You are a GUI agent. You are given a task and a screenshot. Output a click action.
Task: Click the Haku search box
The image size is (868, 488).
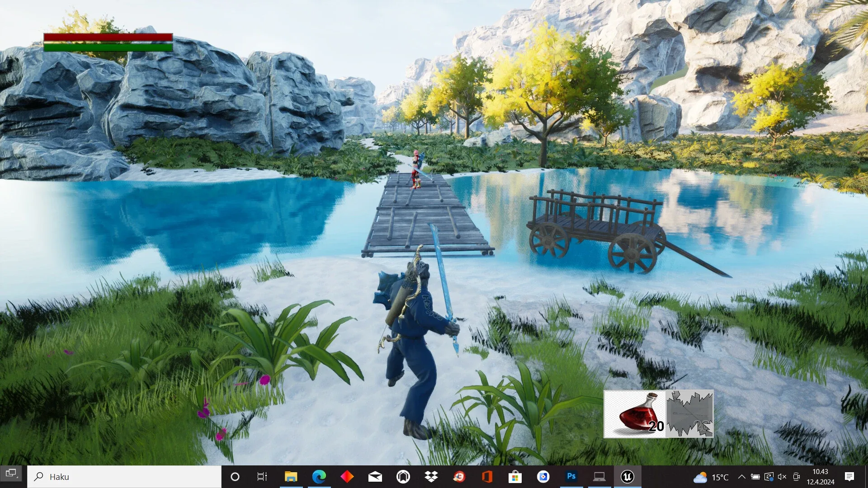click(124, 477)
